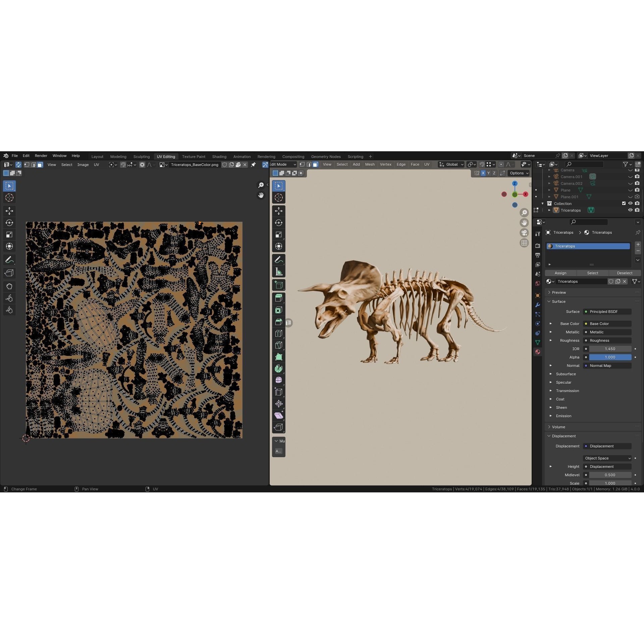The width and height of the screenshot is (644, 644).
Task: Open Object Space displacement dropdown
Action: coord(608,458)
